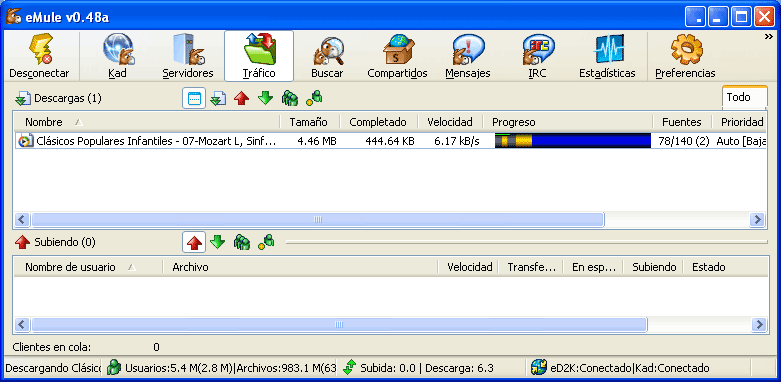Open Preferencias settings gear
The width and height of the screenshot is (781, 382).
coord(685,56)
